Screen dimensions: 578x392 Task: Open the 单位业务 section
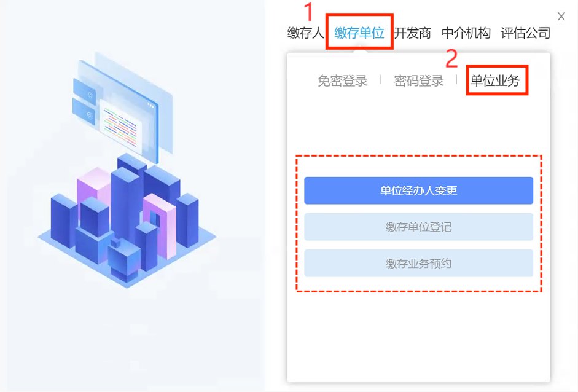tap(495, 80)
